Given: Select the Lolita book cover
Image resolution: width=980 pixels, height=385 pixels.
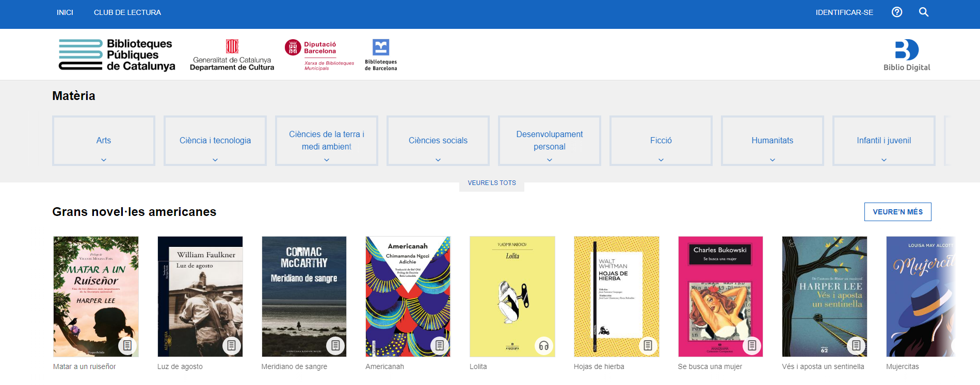Looking at the screenshot, I should coord(512,296).
